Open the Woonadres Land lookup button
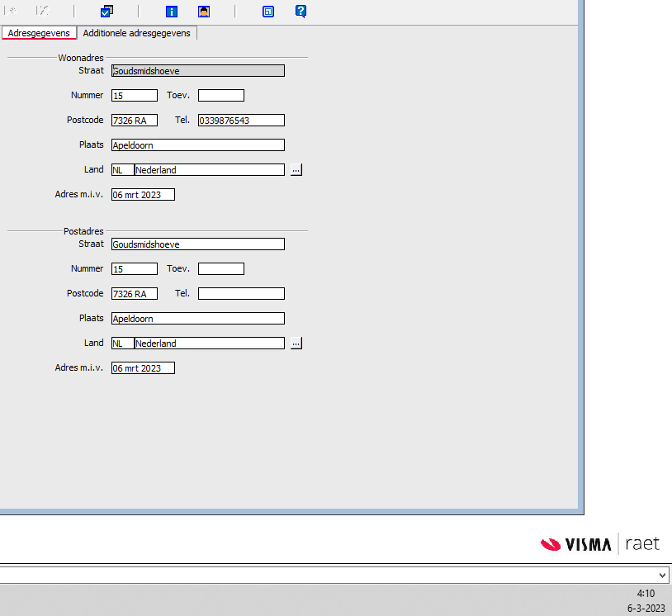 tap(296, 170)
